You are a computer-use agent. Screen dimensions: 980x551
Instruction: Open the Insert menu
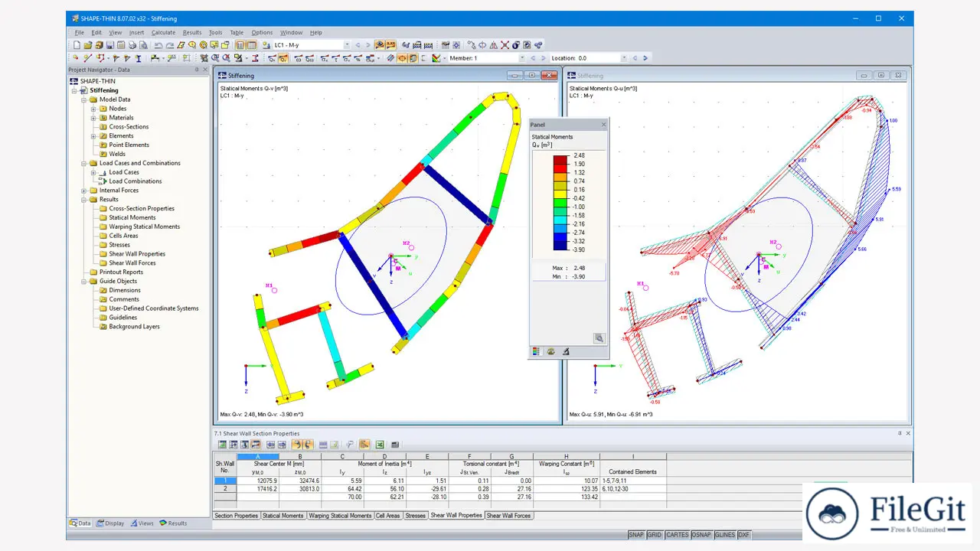[x=136, y=32]
